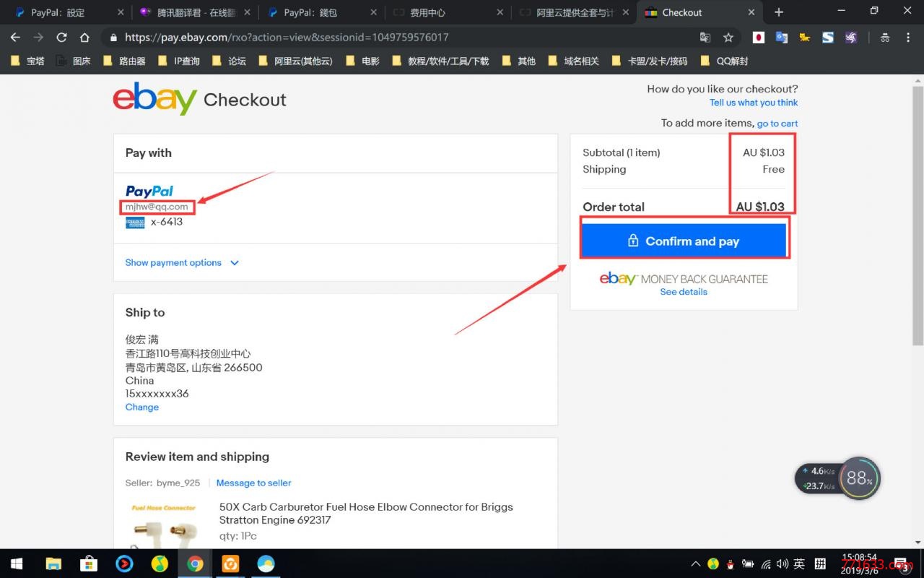
Task: Open the blue video player taskbar icon
Action: 124,564
